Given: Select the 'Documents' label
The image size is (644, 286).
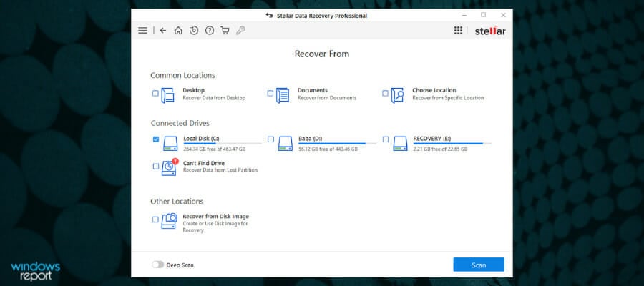Looking at the screenshot, I should pos(313,90).
